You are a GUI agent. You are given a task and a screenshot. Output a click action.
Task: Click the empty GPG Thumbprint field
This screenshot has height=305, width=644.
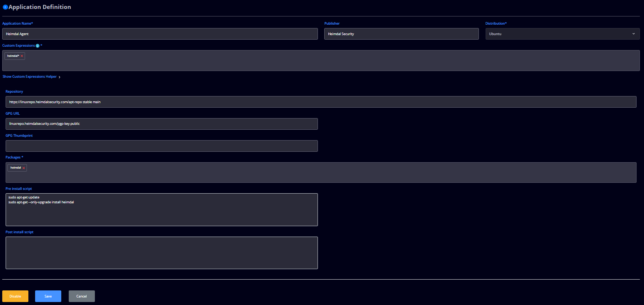tap(161, 146)
